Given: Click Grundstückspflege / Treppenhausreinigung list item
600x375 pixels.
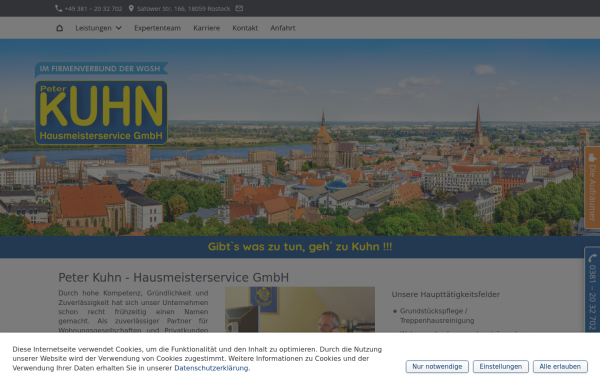Looking at the screenshot, I should click(x=437, y=316).
